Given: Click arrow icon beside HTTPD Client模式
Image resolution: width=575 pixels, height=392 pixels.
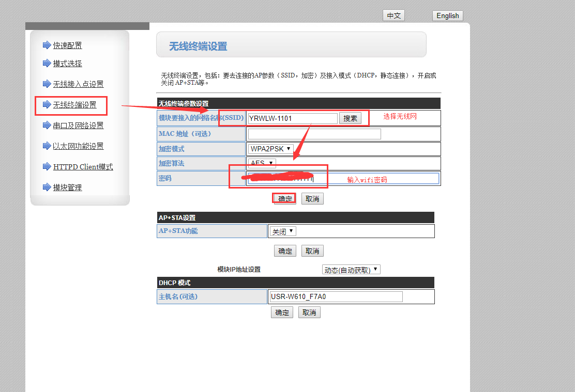Looking at the screenshot, I should coord(47,167).
